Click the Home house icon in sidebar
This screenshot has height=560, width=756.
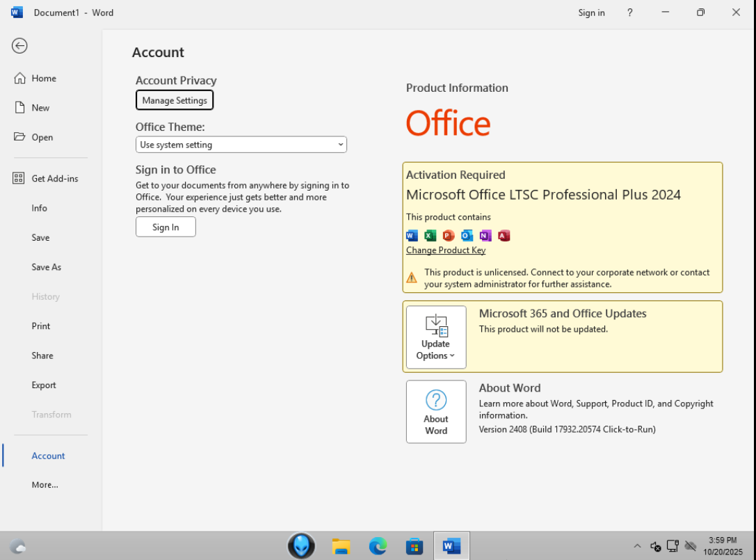click(19, 78)
